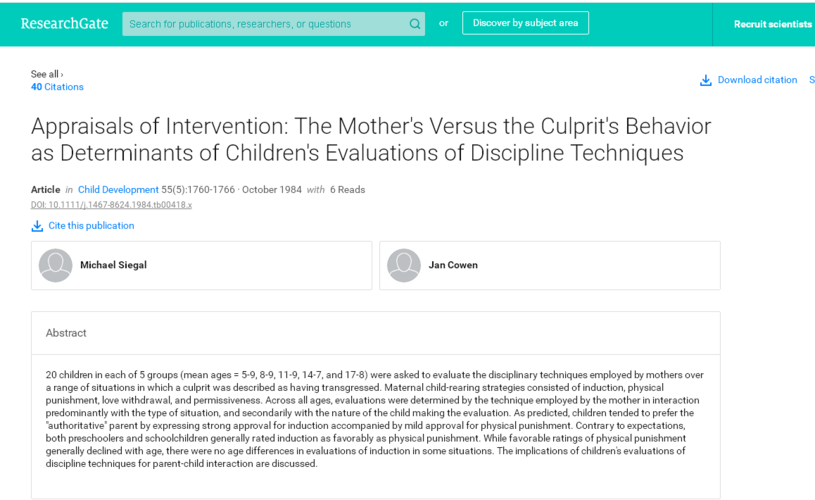Open Jan Cowen's avatar picture
This screenshot has height=500, width=815.
pos(404,266)
